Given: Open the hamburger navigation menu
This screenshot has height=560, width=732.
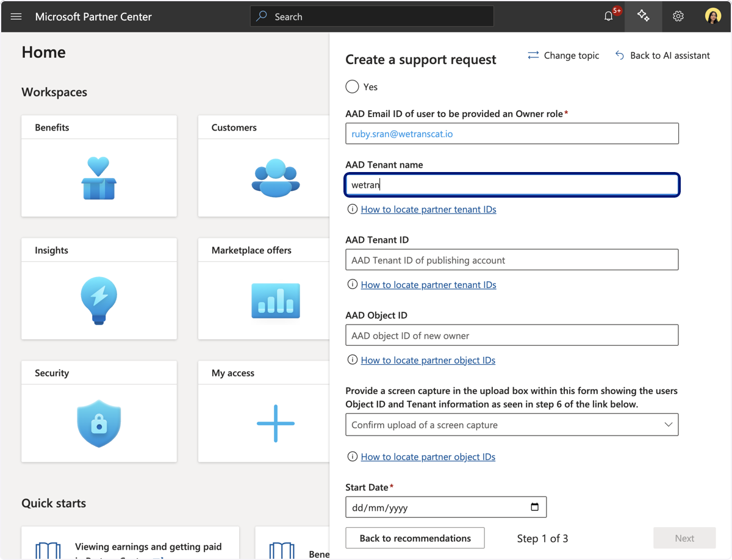Looking at the screenshot, I should pos(16,16).
